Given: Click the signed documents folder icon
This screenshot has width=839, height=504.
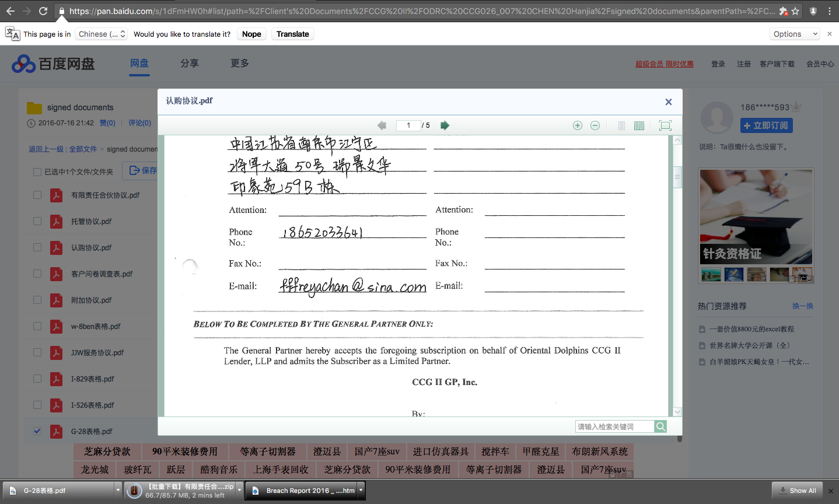Looking at the screenshot, I should pos(34,108).
